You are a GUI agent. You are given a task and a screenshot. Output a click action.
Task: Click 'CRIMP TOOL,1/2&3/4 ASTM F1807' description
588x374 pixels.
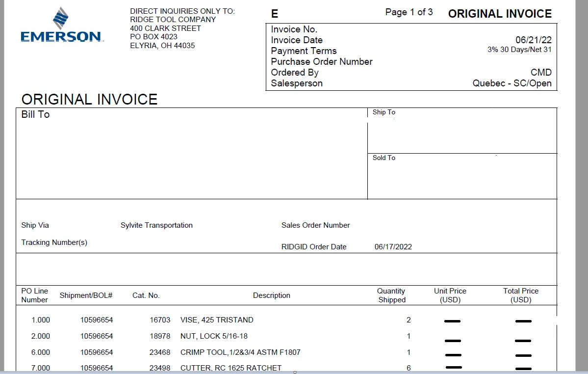[240, 352]
